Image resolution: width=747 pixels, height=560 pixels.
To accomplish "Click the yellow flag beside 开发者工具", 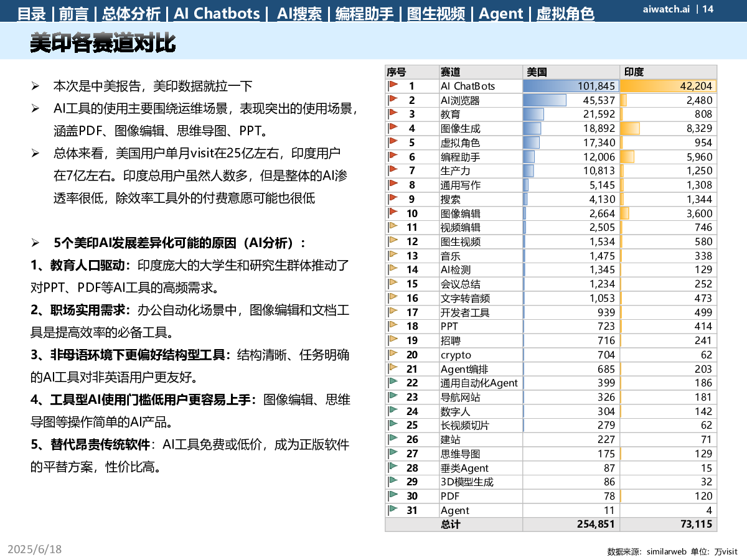I will pyautogui.click(x=393, y=312).
